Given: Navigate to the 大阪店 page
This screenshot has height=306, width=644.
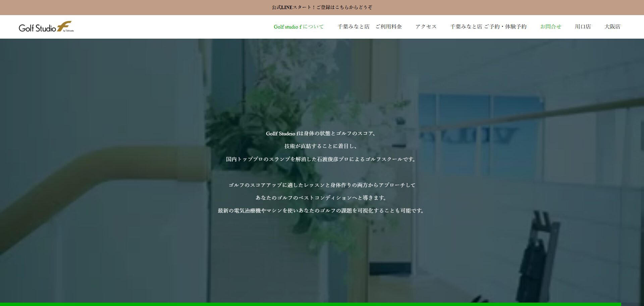Looking at the screenshot, I should (612, 27).
